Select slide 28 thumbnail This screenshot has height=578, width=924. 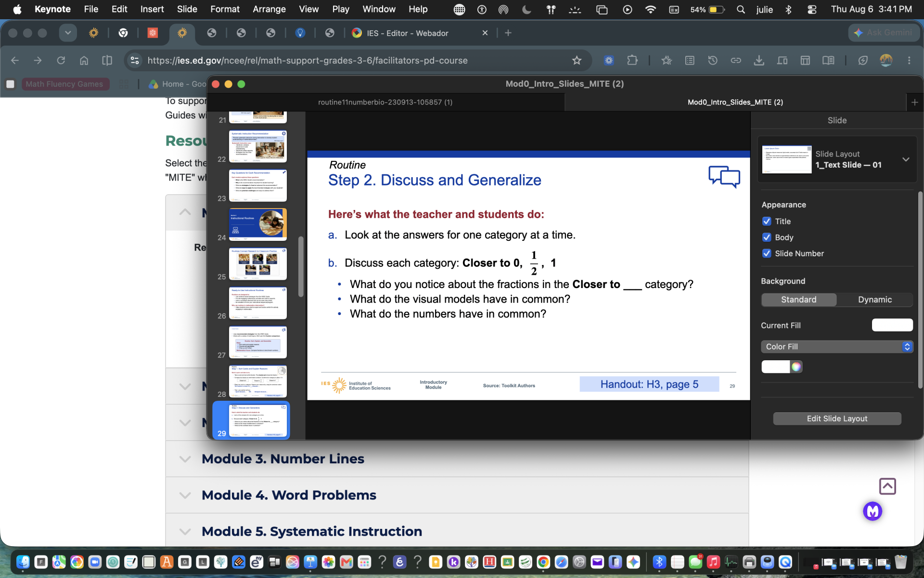coord(257,381)
